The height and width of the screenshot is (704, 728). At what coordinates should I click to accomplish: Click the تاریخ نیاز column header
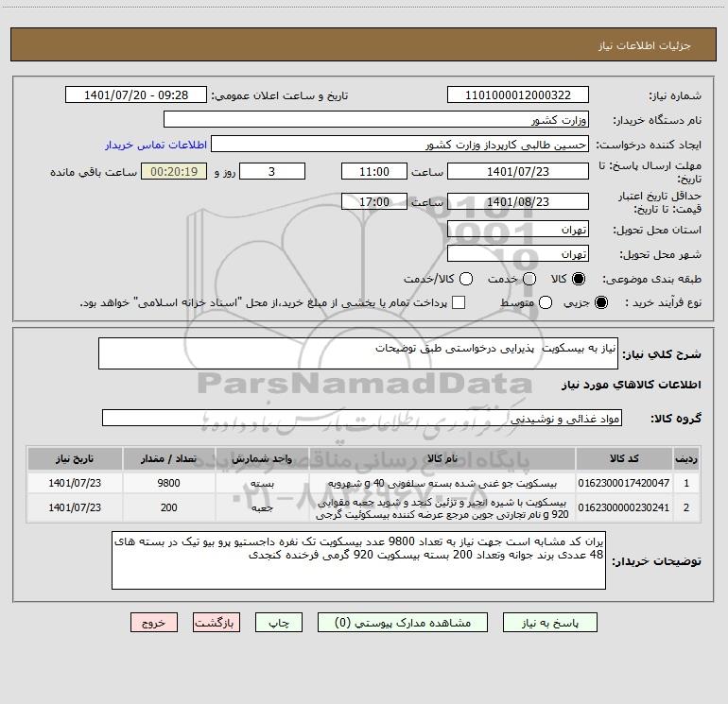pyautogui.click(x=75, y=458)
